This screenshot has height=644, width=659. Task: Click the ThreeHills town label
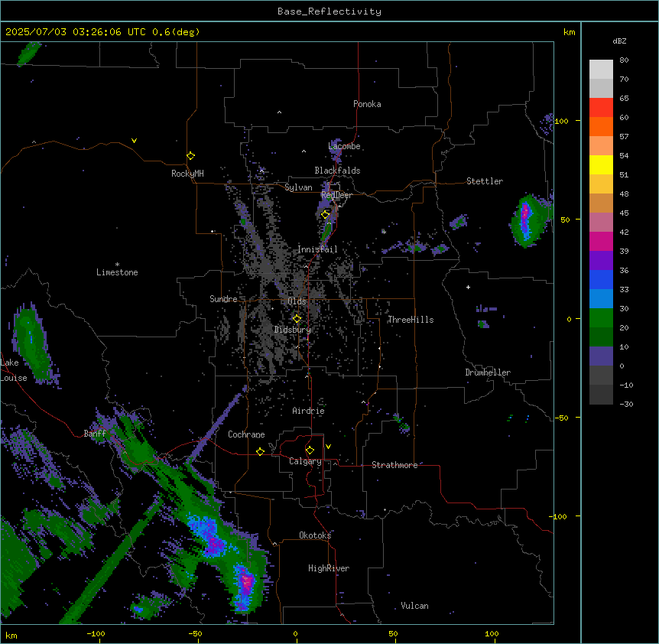411,320
